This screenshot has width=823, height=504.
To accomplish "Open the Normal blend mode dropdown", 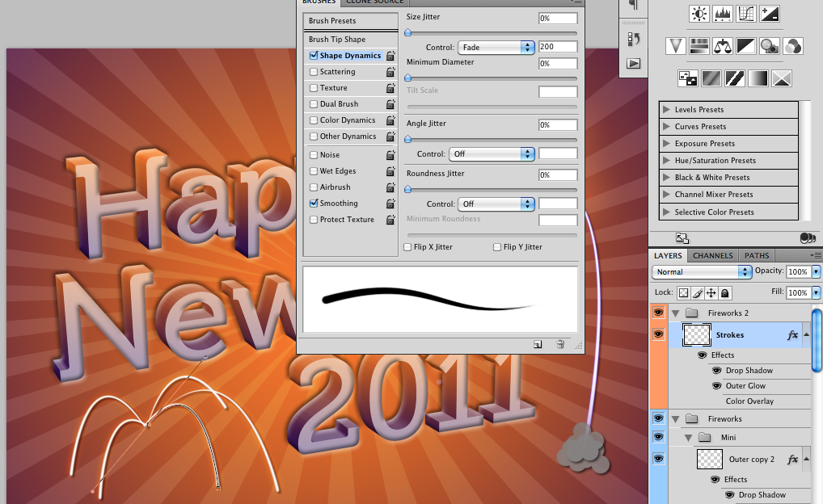I will [x=702, y=272].
